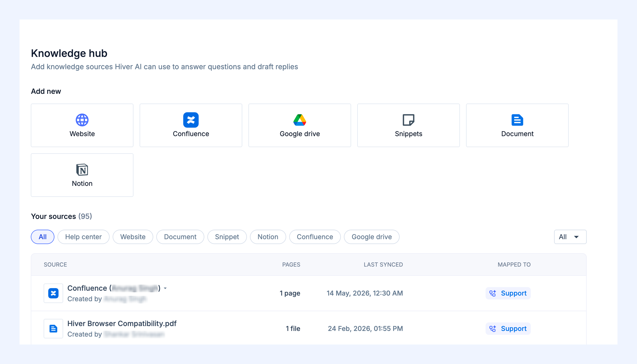Click the Confluence logo icon in Add new
The height and width of the screenshot is (364, 637).
(191, 120)
